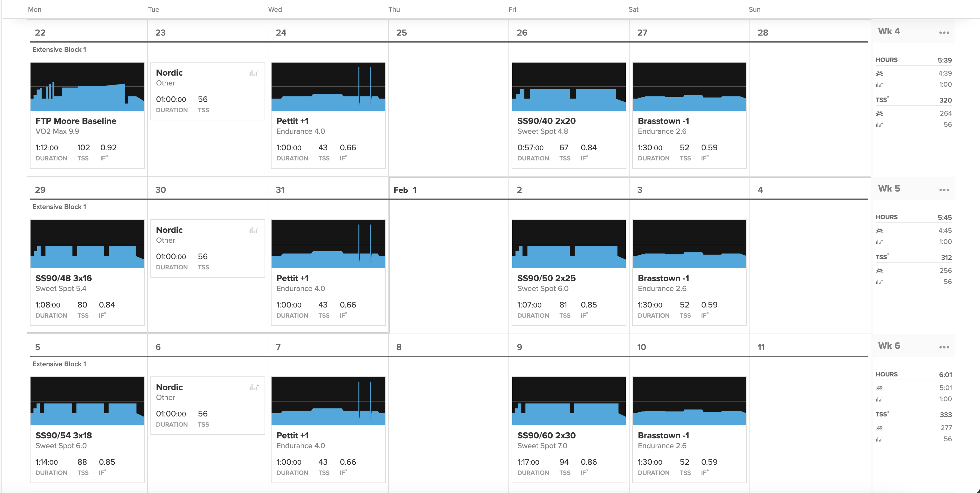
Task: Open the SS90/60 2x30 workout graph
Action: click(569, 401)
